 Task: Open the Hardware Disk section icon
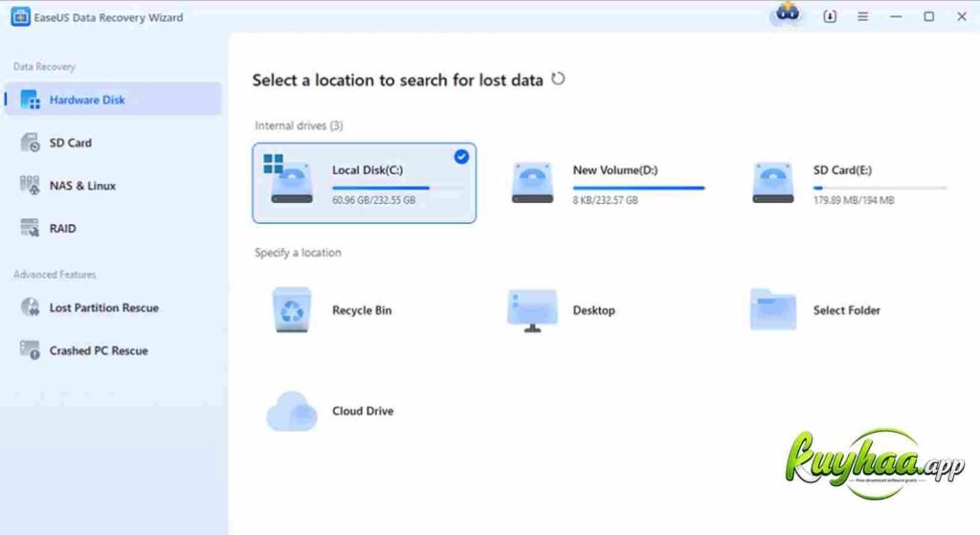[30, 100]
